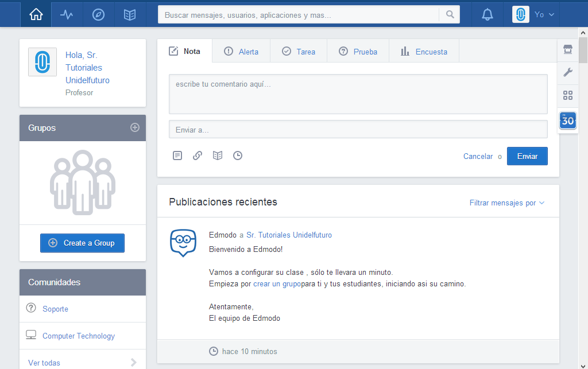The height and width of the screenshot is (369, 588).
Task: Open Hola, Sr. Tutoriales Unidelfuturo profile link
Action: point(87,68)
